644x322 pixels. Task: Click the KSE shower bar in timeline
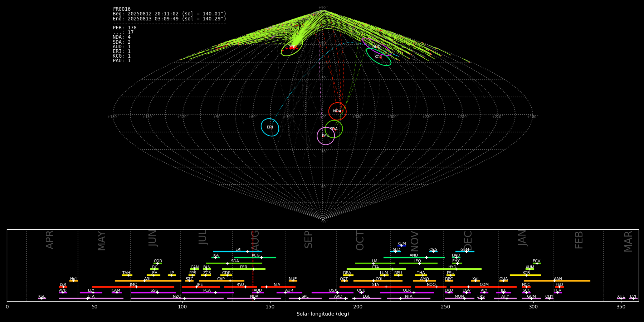(42, 298)
